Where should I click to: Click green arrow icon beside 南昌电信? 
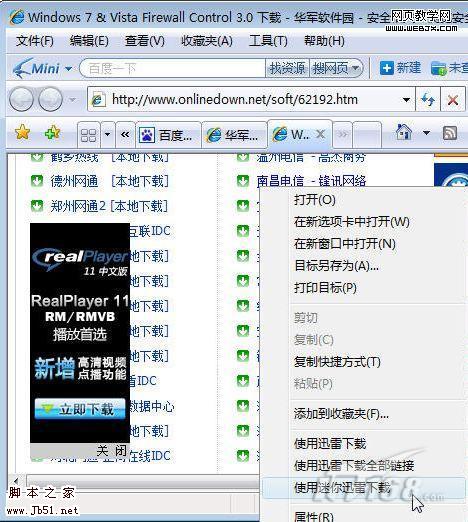243,181
